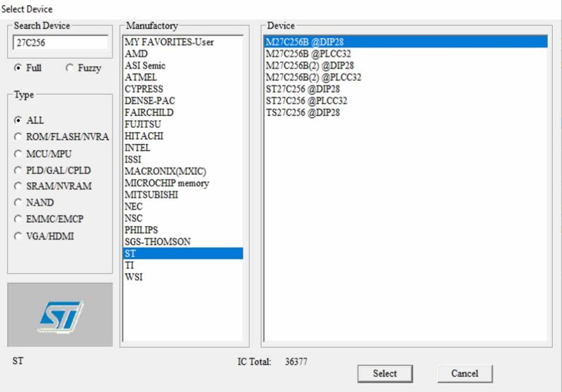Pick MACRONIX(MXIC) from the manufacturer list
The height and width of the screenshot is (392, 562).
click(183, 171)
